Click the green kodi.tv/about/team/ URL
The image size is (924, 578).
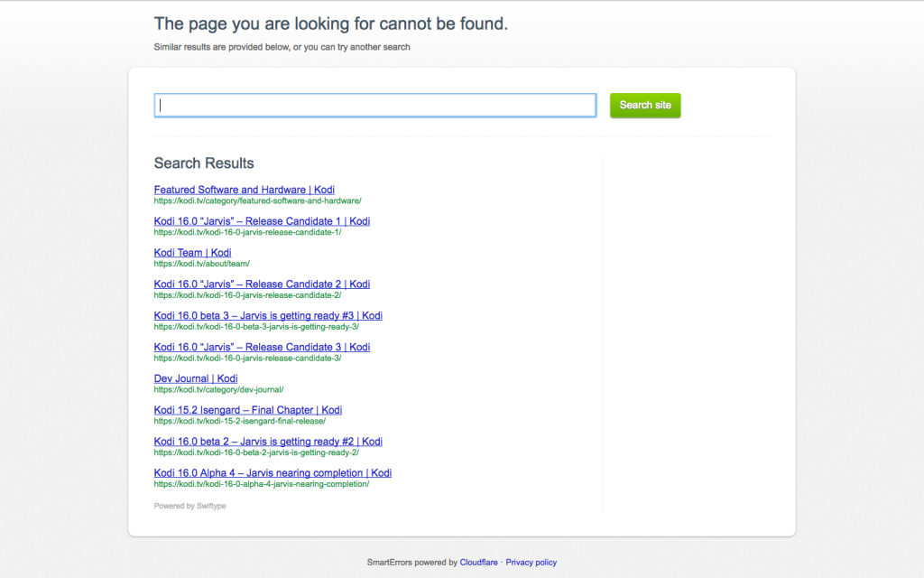(x=201, y=264)
